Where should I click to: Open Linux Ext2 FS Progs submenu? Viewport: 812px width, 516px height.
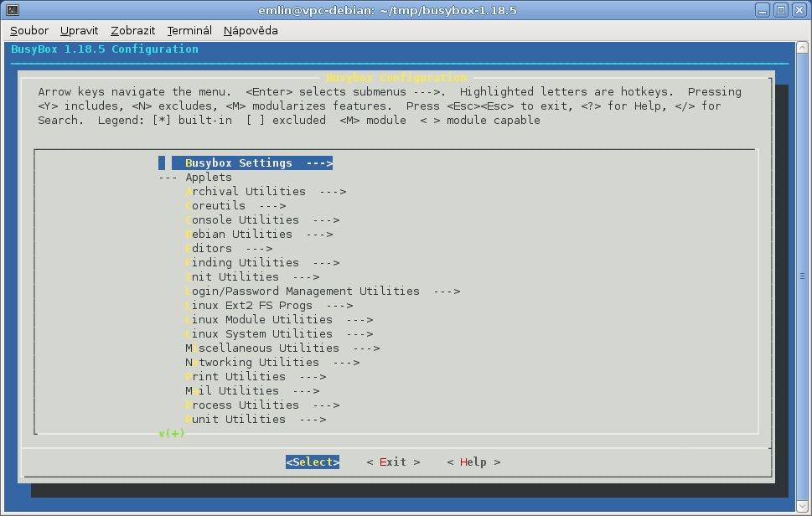tap(269, 306)
